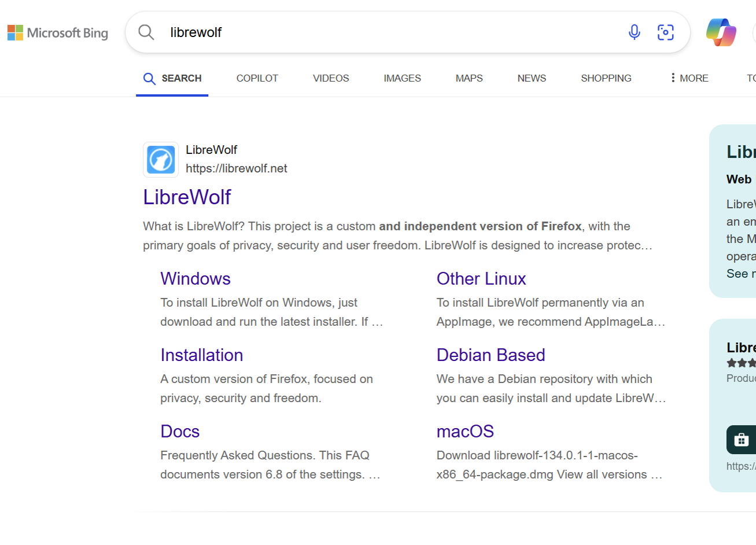The width and height of the screenshot is (756, 545).
Task: Click 'To install LibreWolf permanently via an' snippet
Action: [551, 312]
